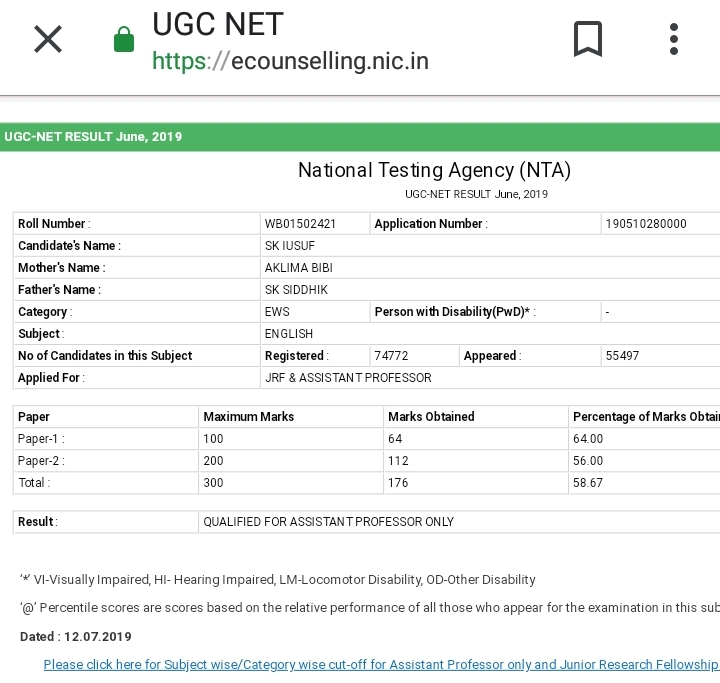Click the ecounselling.nic.in URL text
The image size is (720, 683).
(x=290, y=61)
